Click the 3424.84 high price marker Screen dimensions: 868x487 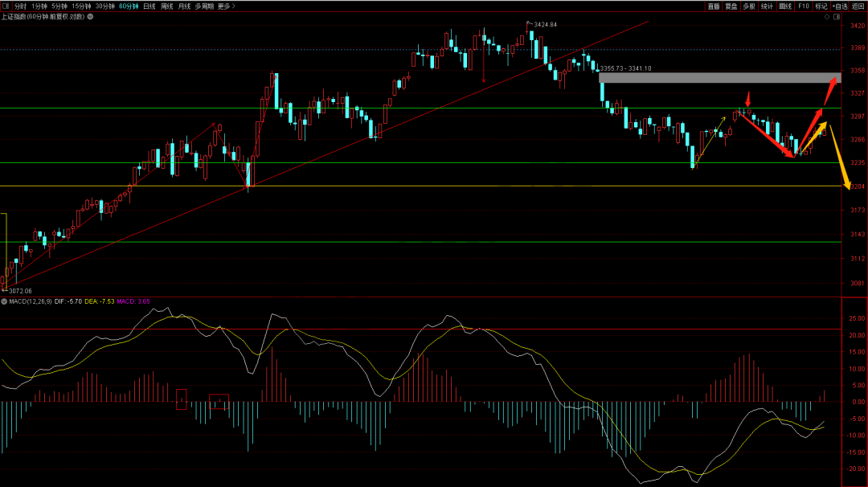coord(545,25)
